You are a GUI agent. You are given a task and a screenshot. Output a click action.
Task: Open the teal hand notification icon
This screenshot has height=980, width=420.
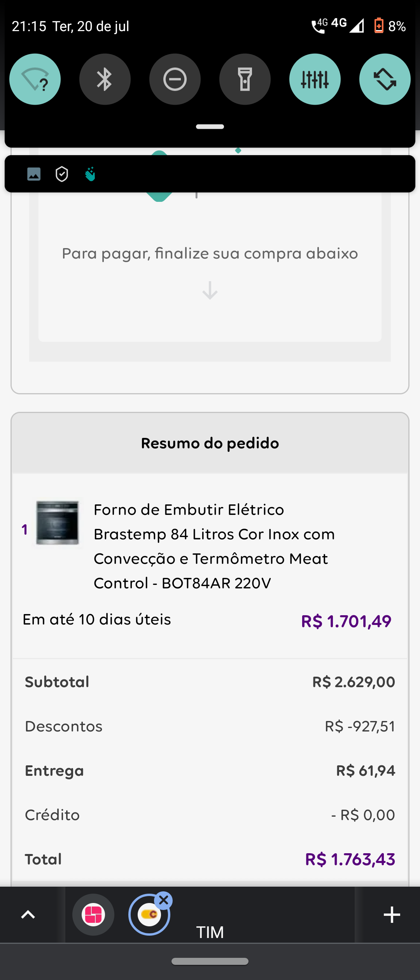click(90, 174)
